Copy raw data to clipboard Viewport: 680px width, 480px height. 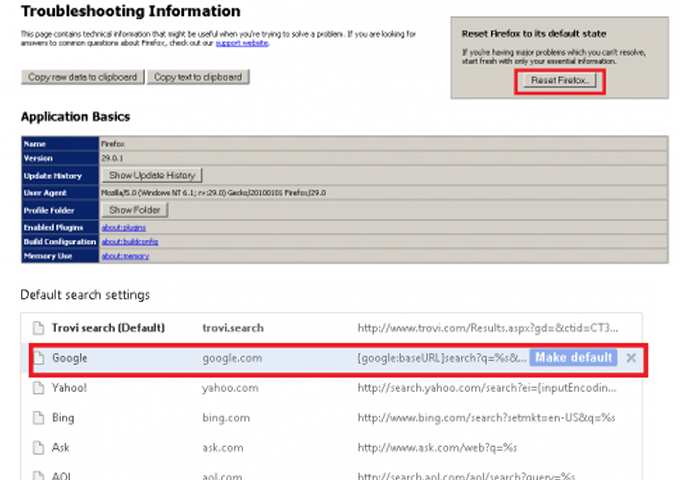click(x=82, y=77)
